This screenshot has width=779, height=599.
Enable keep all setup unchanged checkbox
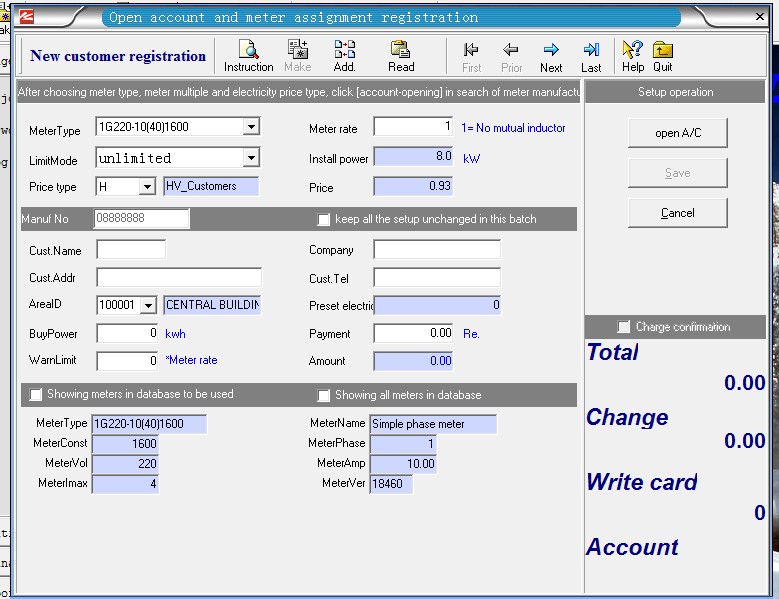pos(323,220)
